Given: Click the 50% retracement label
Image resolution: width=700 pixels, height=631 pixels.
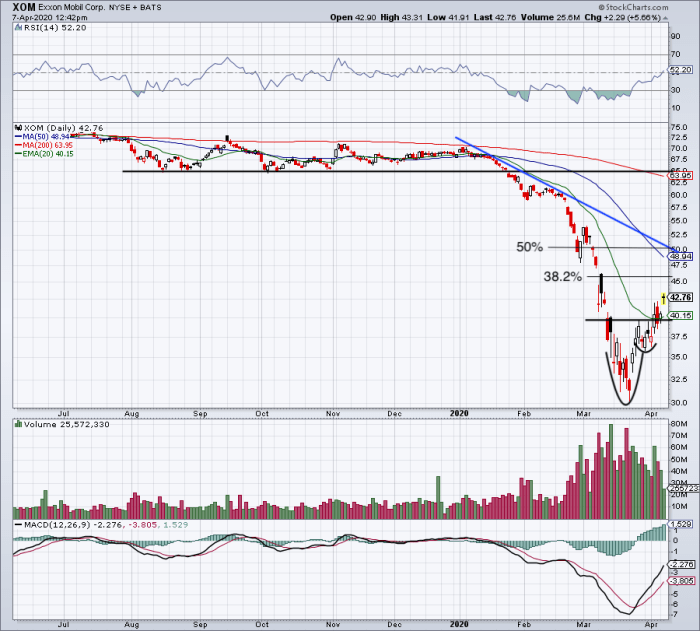Looking at the screenshot, I should [529, 247].
